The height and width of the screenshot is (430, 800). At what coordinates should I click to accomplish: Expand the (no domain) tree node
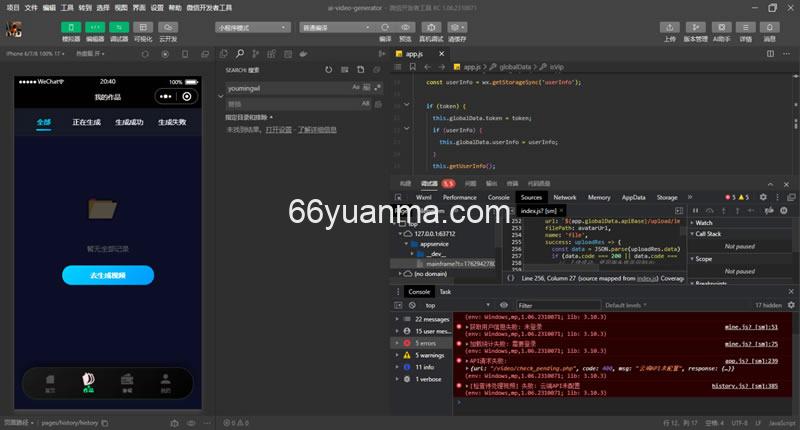(400, 274)
